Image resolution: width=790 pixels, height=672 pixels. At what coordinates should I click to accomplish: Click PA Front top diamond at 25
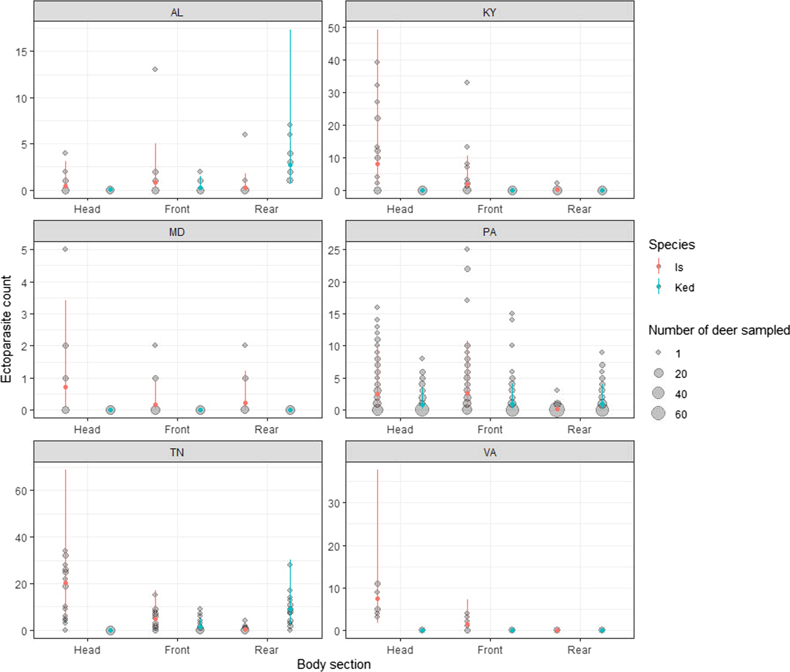click(x=467, y=249)
